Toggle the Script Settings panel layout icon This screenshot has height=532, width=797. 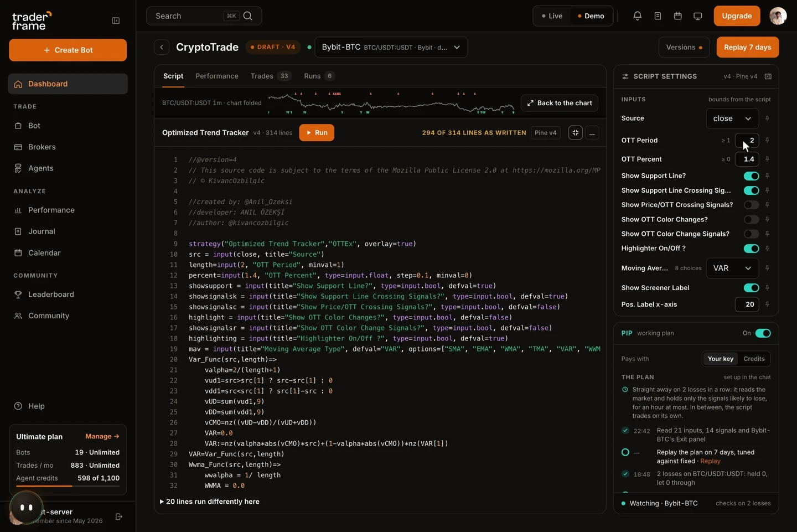[x=768, y=76]
